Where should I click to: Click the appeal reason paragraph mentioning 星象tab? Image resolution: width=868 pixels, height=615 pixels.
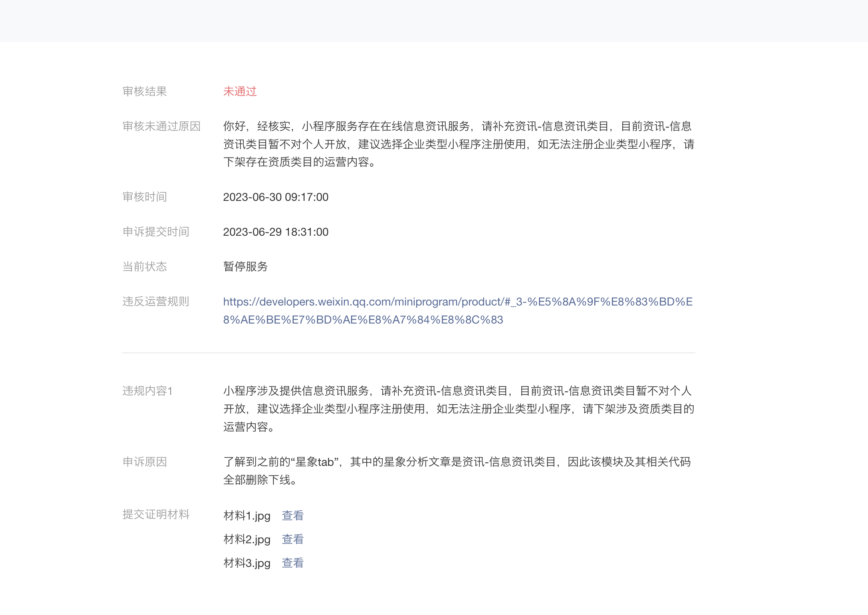[x=457, y=471]
